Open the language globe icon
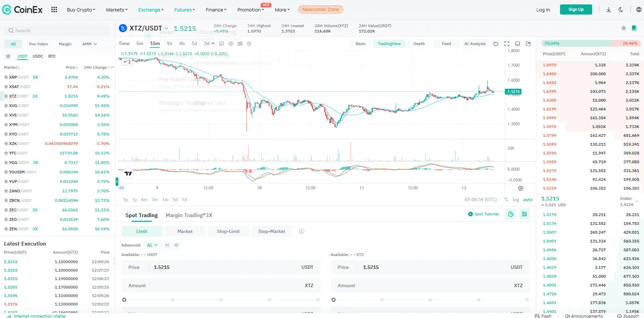The image size is (644, 318). pyautogui.click(x=639, y=10)
